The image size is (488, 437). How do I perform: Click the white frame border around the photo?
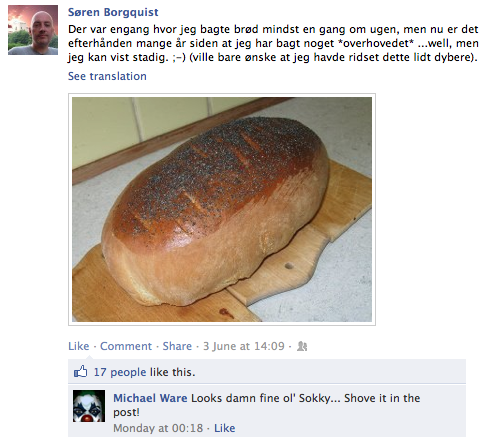(222, 95)
